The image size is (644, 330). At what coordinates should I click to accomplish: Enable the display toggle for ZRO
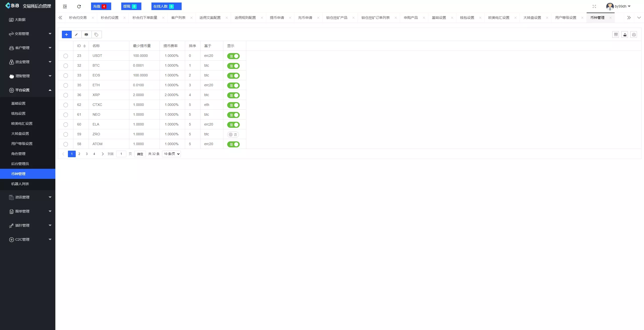(233, 135)
